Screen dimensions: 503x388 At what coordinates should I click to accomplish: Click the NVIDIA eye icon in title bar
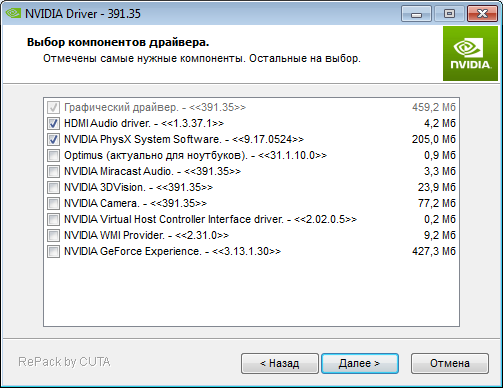click(13, 13)
